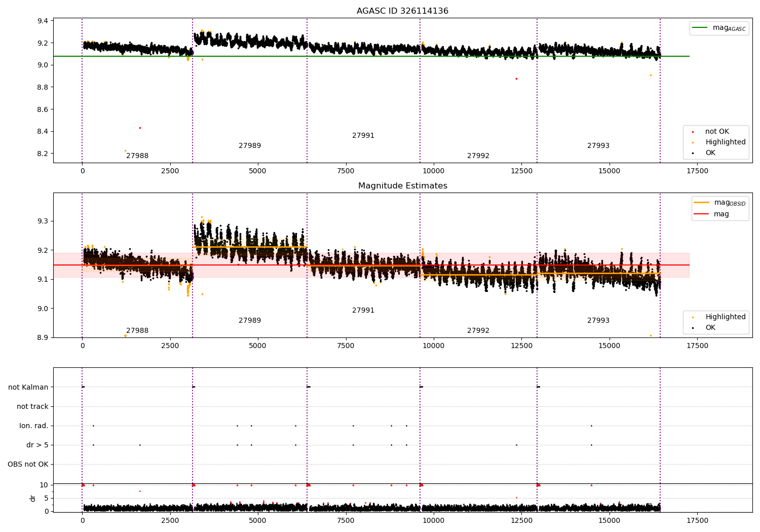
Task: Select OBSID label 27989 in top plot
Action: [250, 146]
